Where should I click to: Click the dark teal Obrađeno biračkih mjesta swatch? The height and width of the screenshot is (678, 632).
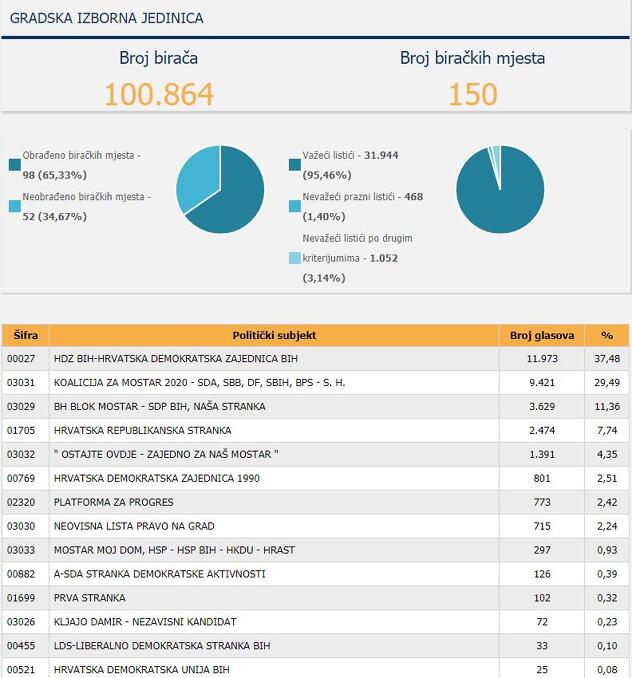pos(15,165)
